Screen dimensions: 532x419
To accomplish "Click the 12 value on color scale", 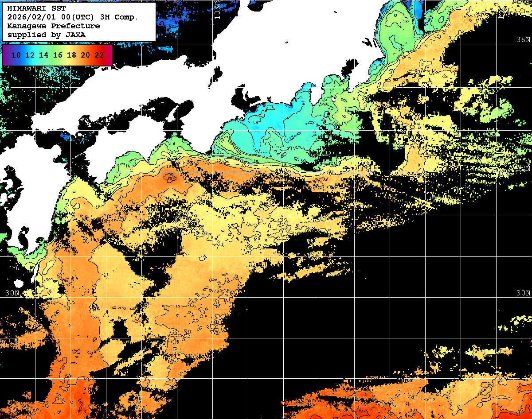I will click(30, 55).
